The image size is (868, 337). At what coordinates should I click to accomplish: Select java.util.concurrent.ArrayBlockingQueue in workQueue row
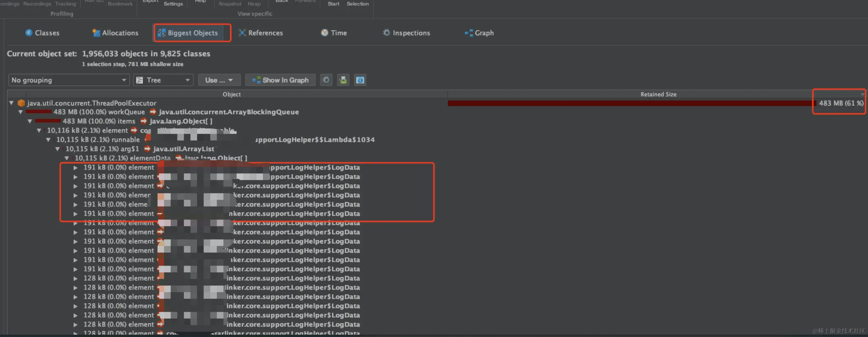pyautogui.click(x=229, y=112)
